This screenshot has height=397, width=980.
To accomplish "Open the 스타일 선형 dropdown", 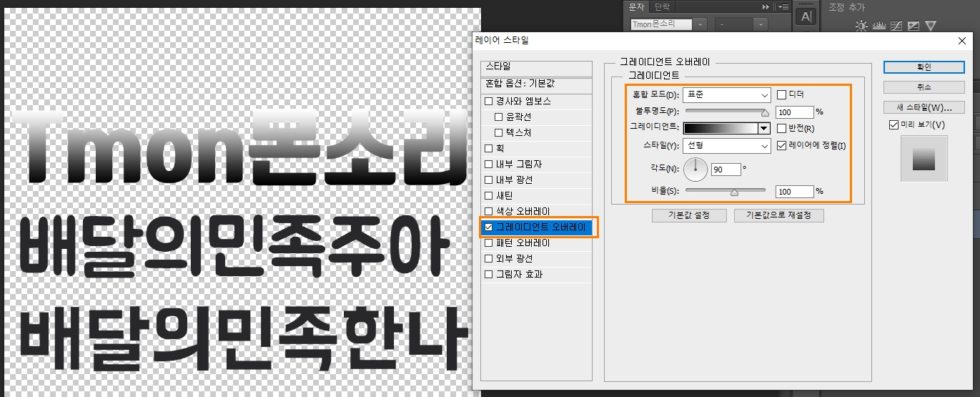I will pyautogui.click(x=727, y=146).
